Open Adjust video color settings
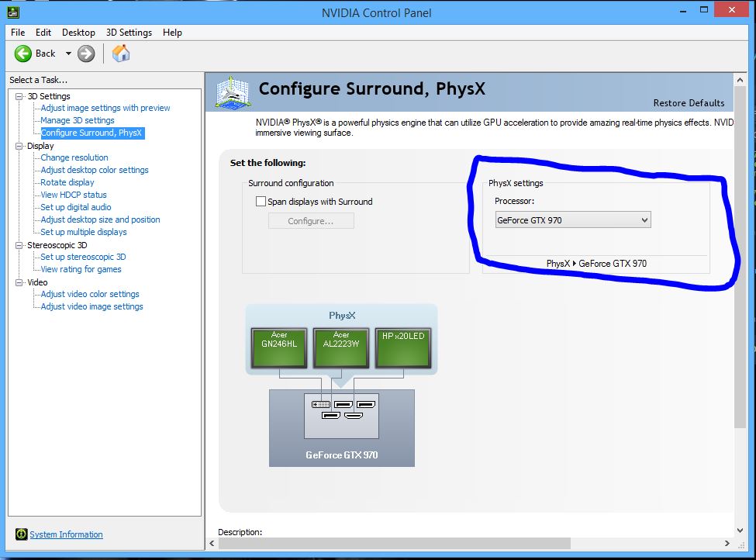 [90, 294]
